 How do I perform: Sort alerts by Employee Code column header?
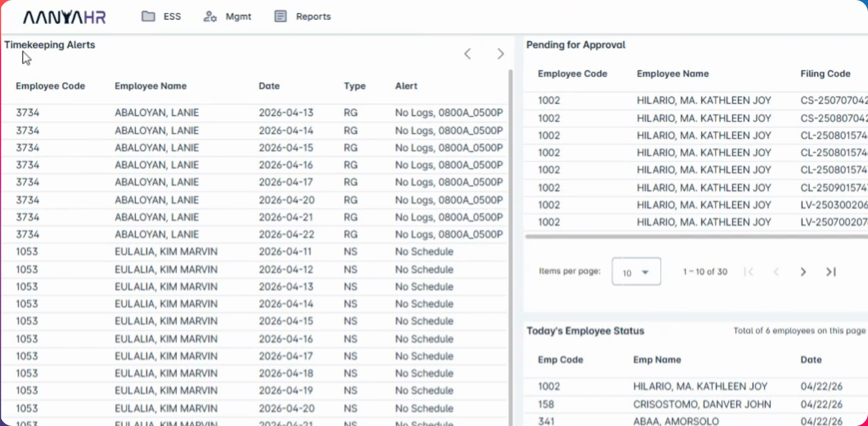[50, 86]
